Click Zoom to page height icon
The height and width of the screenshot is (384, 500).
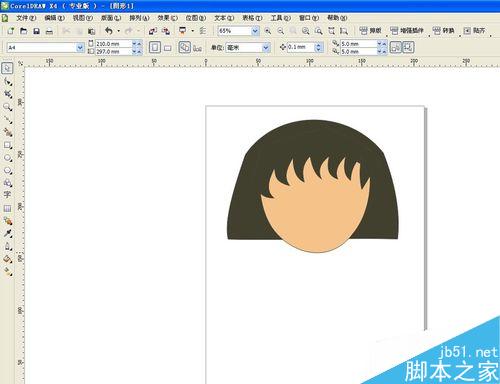[344, 31]
